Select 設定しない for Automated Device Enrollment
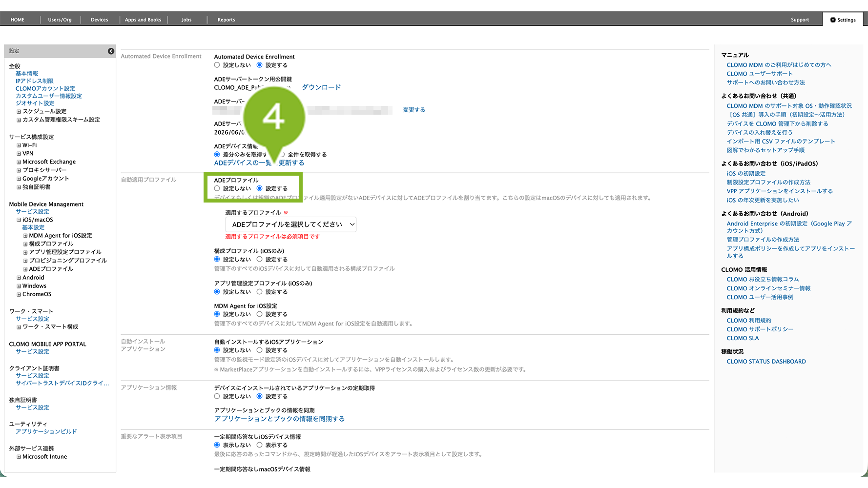This screenshot has width=868, height=488. click(x=217, y=65)
